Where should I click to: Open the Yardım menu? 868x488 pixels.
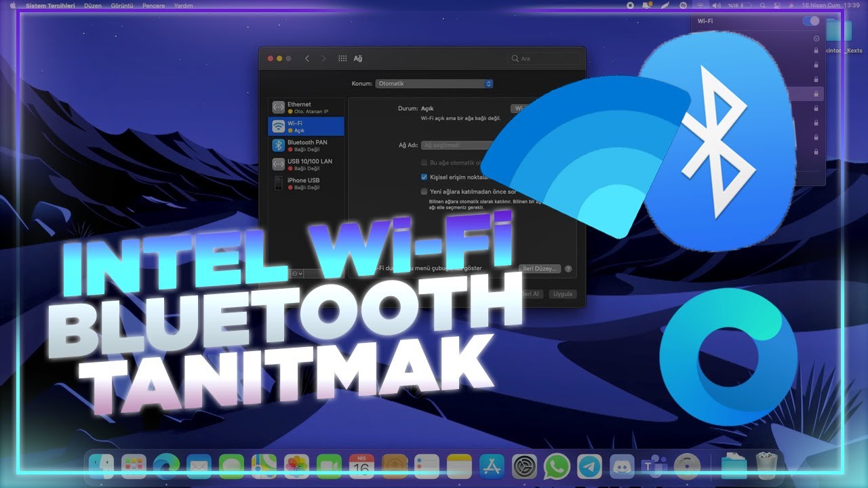183,5
